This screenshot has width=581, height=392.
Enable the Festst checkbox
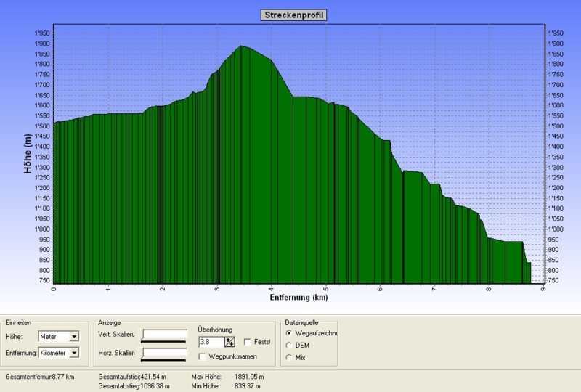pos(248,342)
